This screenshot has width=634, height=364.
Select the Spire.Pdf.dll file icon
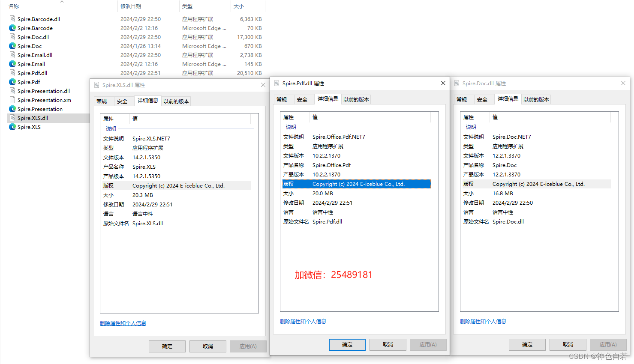(12, 73)
